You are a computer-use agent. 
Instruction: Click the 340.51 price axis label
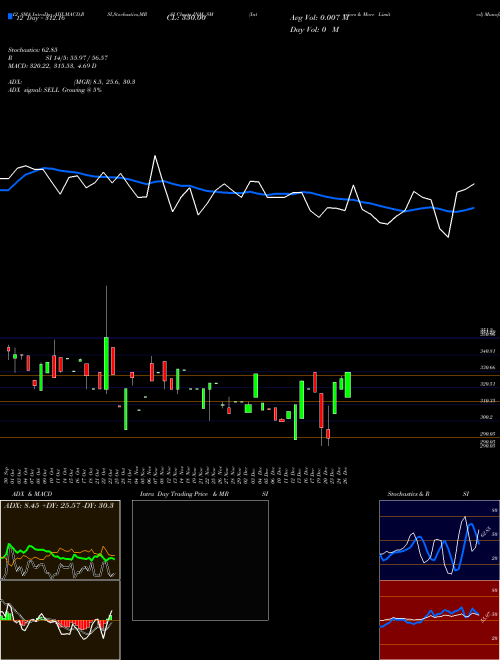pos(488,351)
